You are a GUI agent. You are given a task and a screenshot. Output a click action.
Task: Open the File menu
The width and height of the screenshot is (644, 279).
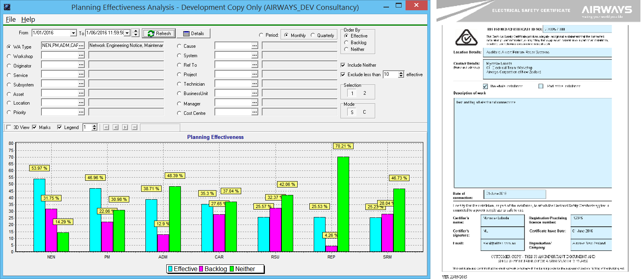click(11, 19)
